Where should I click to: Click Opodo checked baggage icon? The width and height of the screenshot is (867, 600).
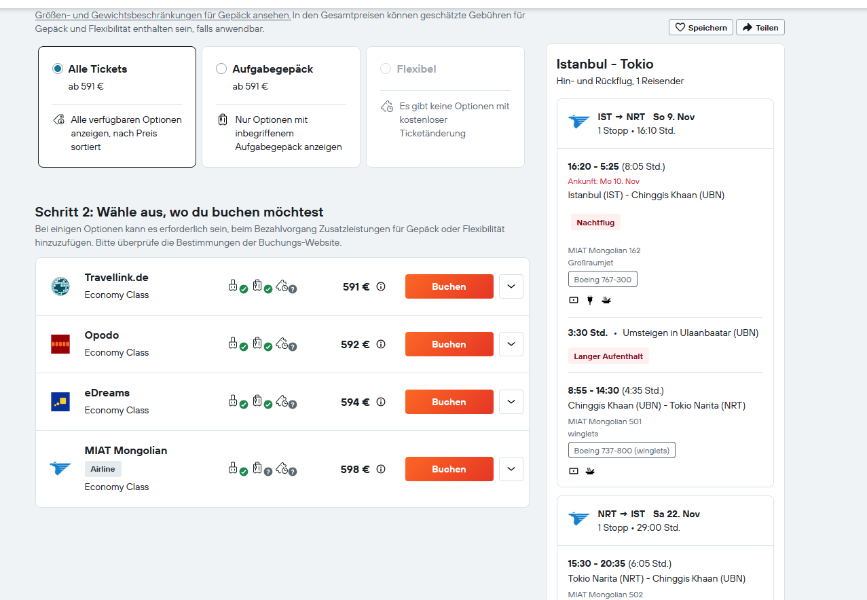[262, 343]
